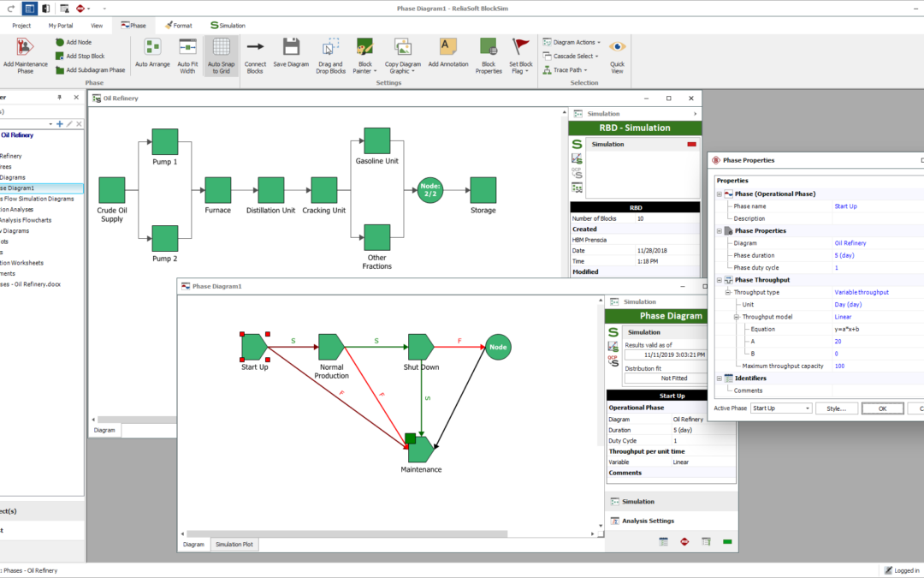
Task: Open the Project ribbon tab
Action: (x=21, y=26)
